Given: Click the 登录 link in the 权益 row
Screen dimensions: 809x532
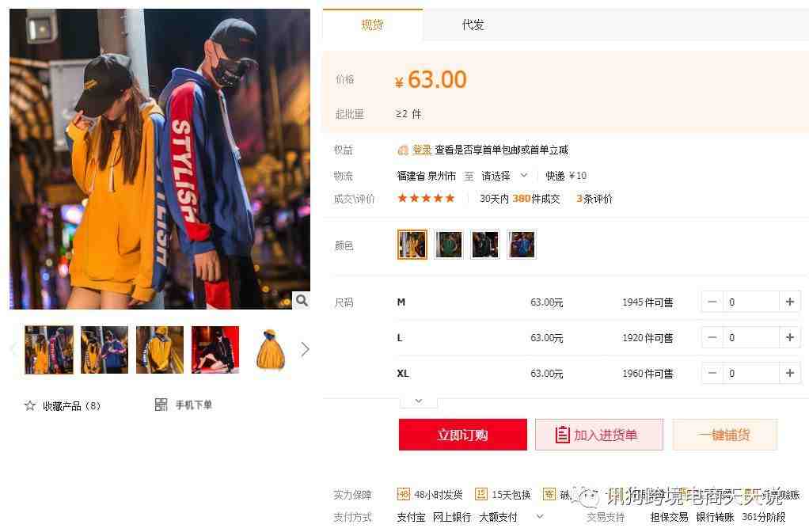Looking at the screenshot, I should click(422, 150).
